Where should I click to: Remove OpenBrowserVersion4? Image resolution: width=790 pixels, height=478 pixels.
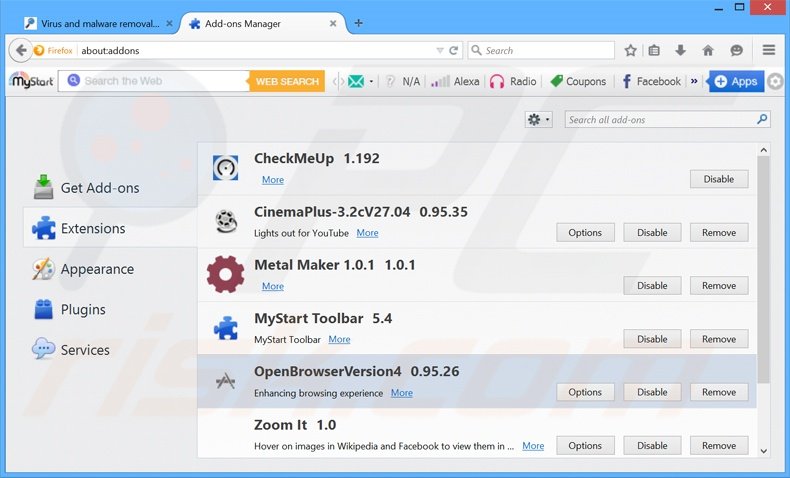click(x=719, y=392)
